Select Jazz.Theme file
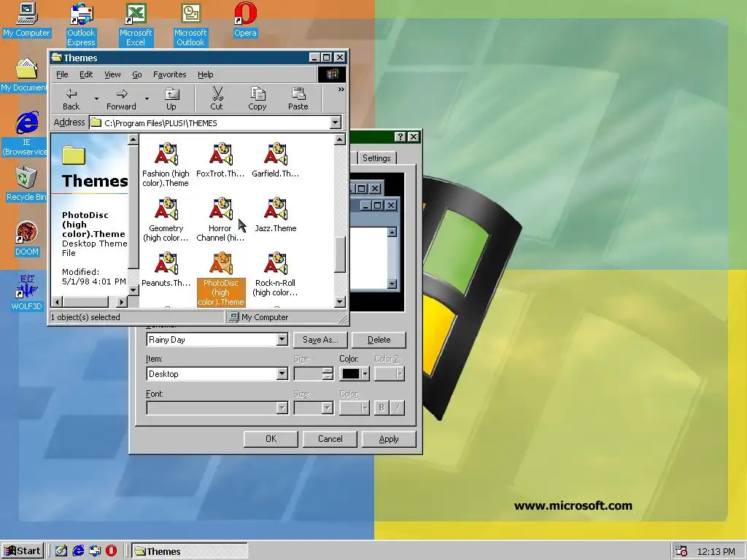The image size is (747, 560). (x=275, y=215)
